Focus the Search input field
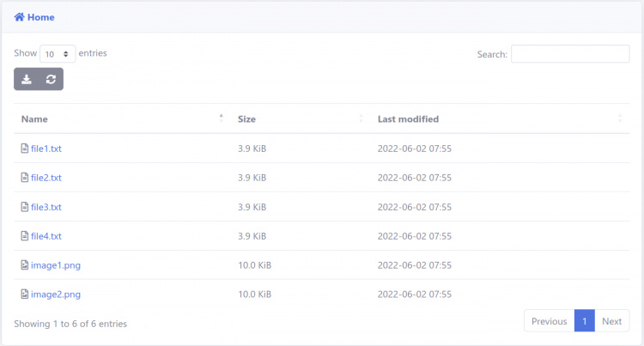This screenshot has height=346, width=644. 570,54
